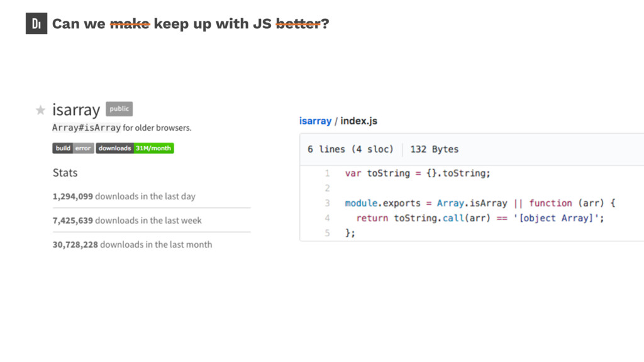Click the isarray package title
This screenshot has height=362, width=644.
pos(76,109)
